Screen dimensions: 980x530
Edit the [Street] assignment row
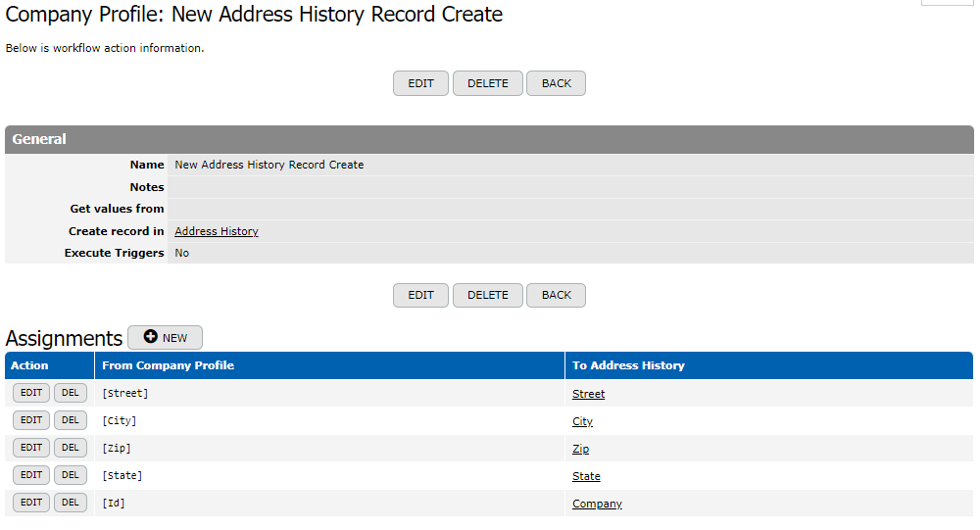point(31,393)
